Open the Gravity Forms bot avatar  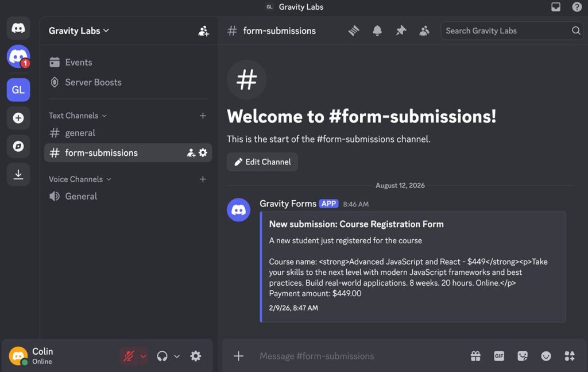point(238,210)
